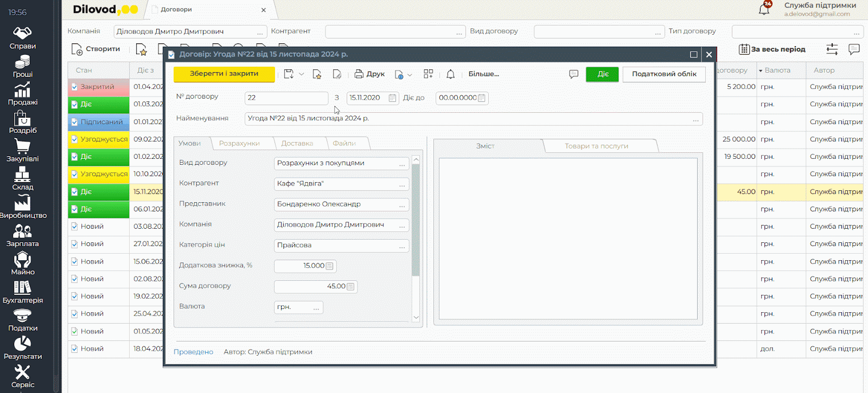Click the Податковий облік button
Viewport: 868px width, 393px height.
point(664,74)
